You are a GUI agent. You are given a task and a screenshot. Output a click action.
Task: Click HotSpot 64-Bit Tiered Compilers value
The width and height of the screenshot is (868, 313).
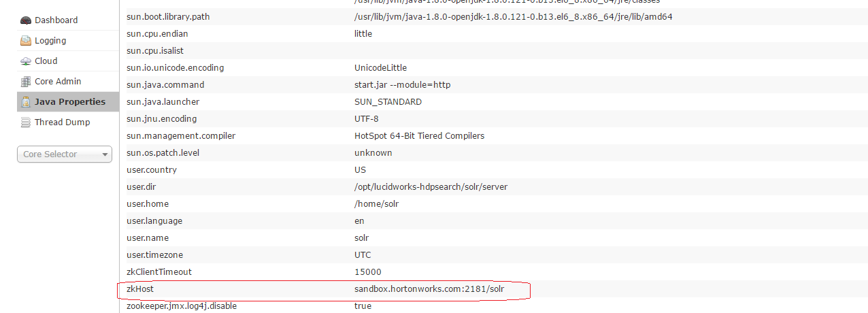click(x=419, y=136)
